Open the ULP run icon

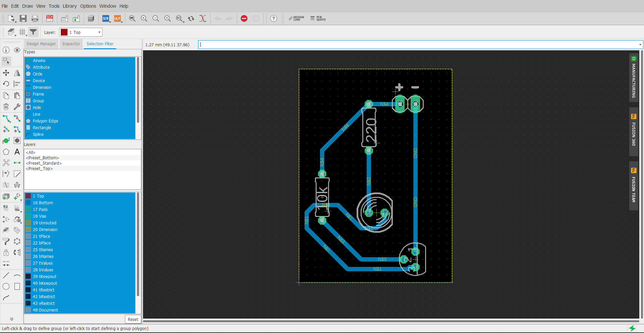[x=118, y=18]
